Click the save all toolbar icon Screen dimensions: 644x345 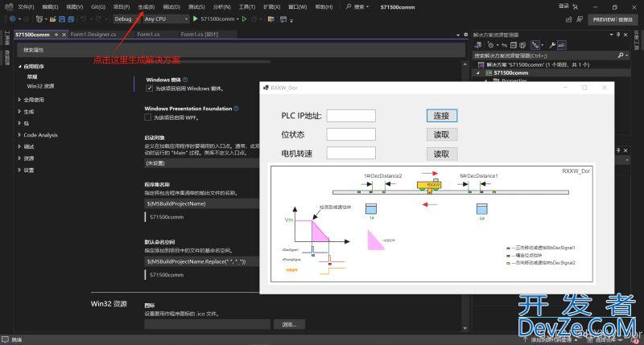pos(71,18)
